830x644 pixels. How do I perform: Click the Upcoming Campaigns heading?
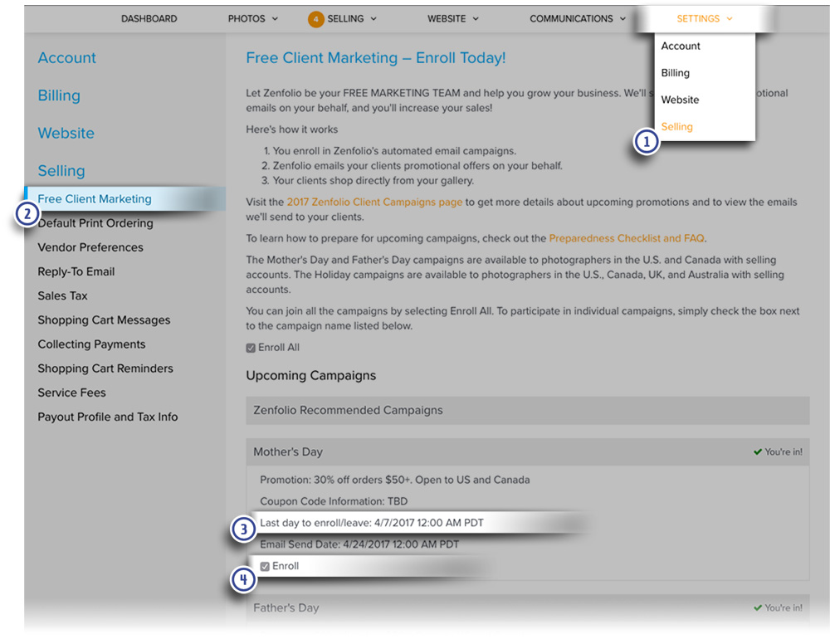point(310,376)
